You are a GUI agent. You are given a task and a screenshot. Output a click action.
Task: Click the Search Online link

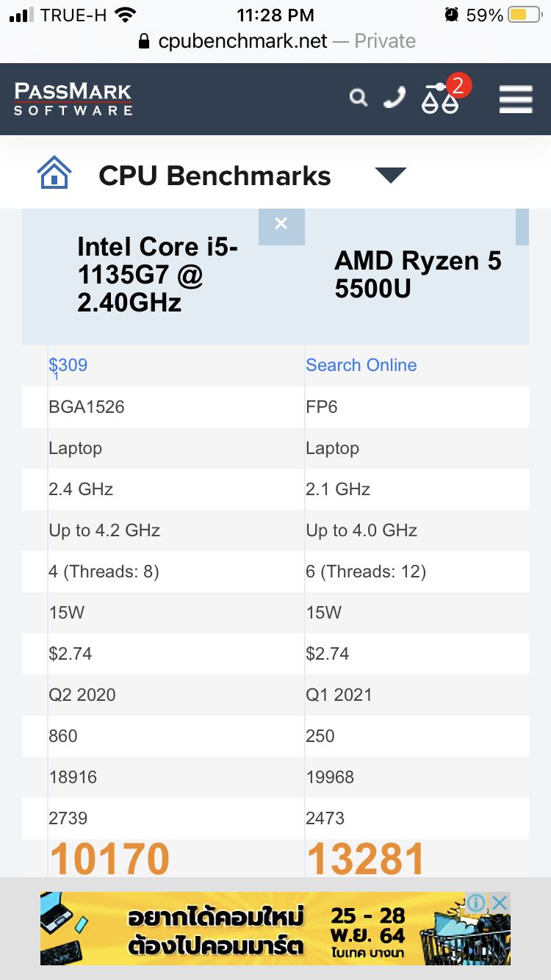coord(361,365)
